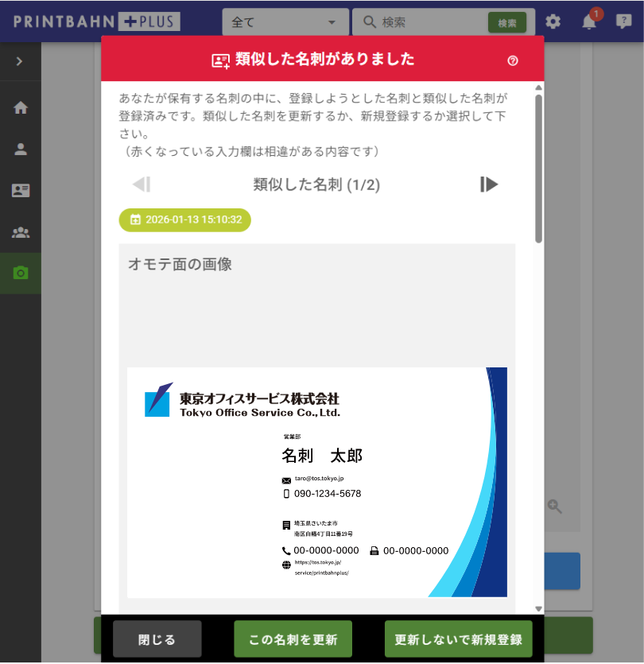
Task: Open the settings gear icon
Action: coord(553,22)
